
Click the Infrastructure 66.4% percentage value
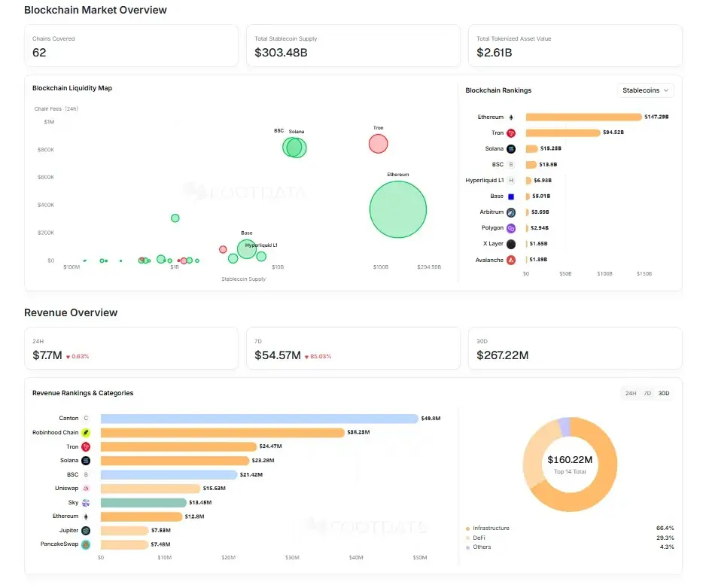(x=665, y=529)
